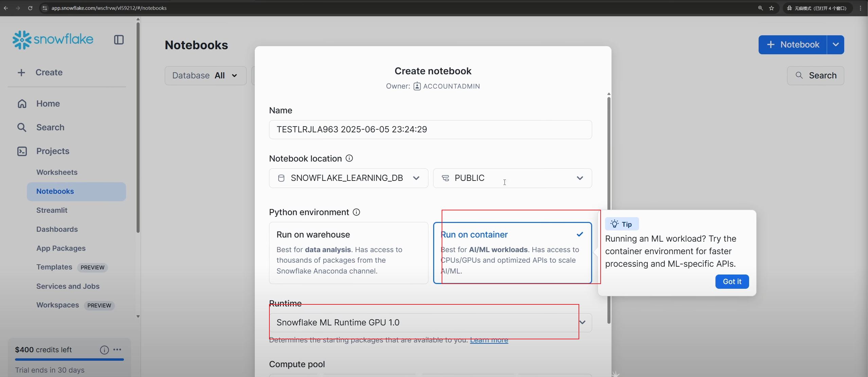868x377 pixels.
Task: Open Chrome three-dot menu
Action: point(861,8)
